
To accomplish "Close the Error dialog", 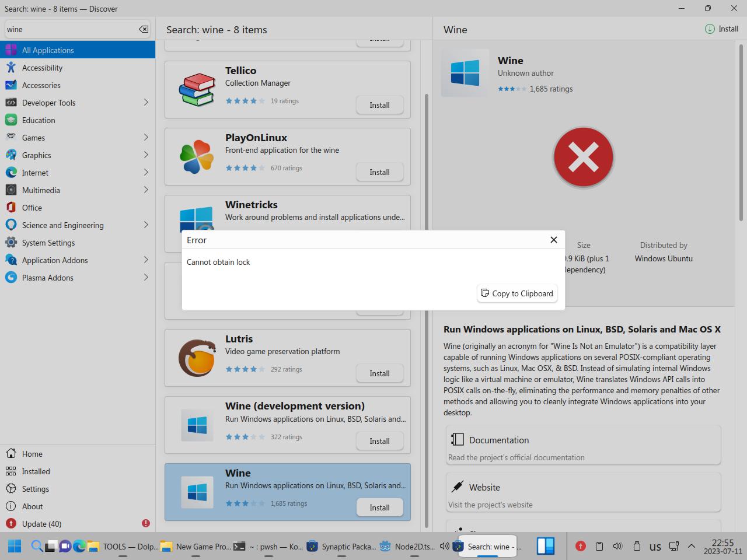I will [x=554, y=240].
